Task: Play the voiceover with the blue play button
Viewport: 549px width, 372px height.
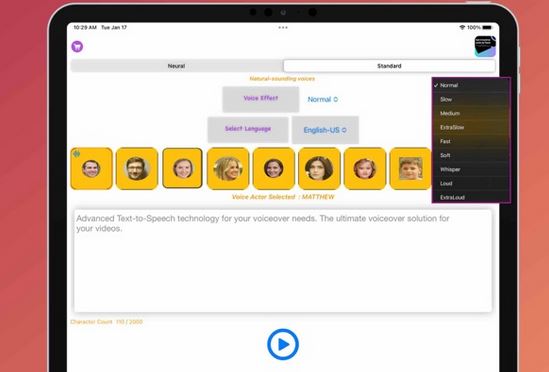Action: point(283,344)
